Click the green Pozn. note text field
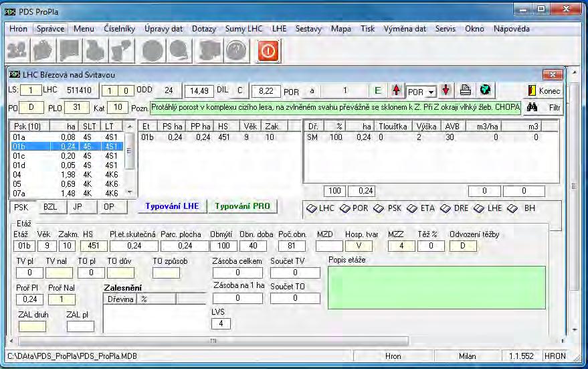Viewport: 588px width, 369px height. (335, 108)
